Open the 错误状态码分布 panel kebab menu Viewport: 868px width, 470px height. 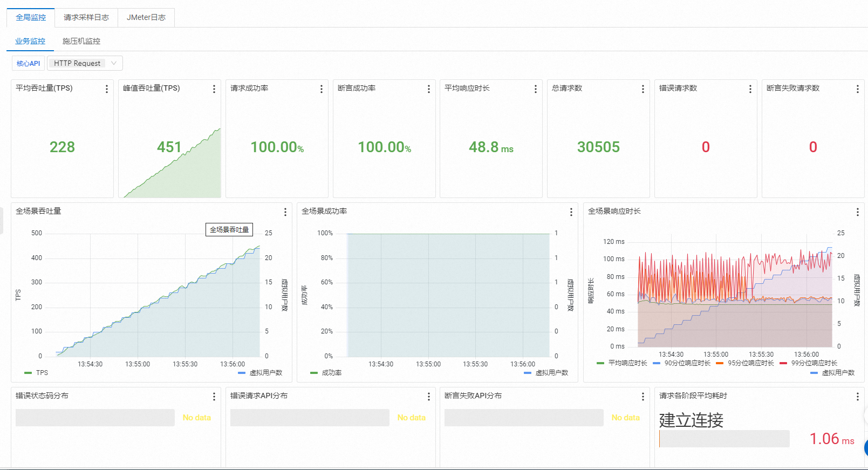pyautogui.click(x=214, y=397)
